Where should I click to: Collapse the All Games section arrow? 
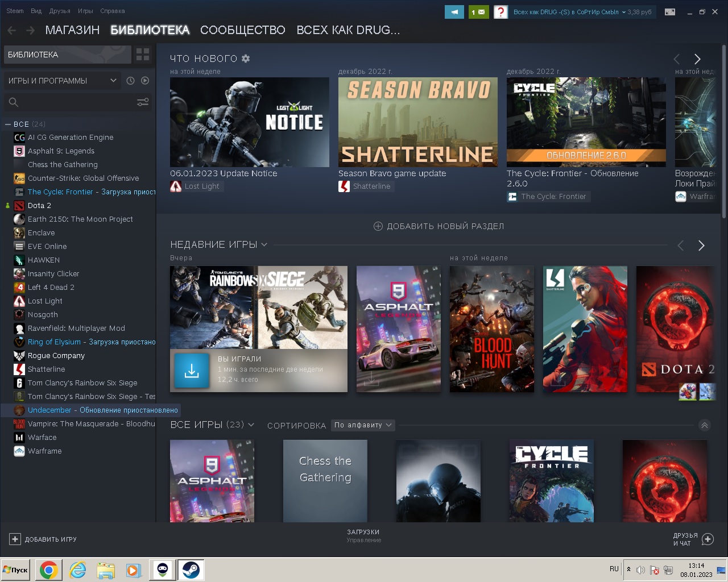pos(704,425)
